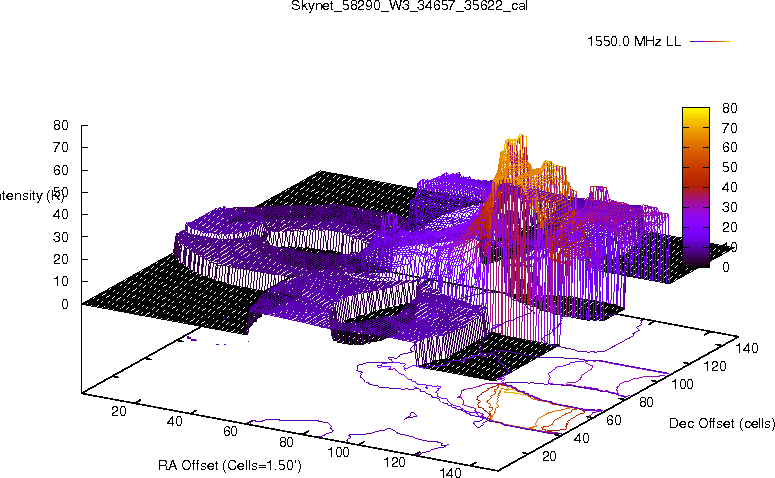Click the Dec Offset (cells) axis label

pos(722,423)
